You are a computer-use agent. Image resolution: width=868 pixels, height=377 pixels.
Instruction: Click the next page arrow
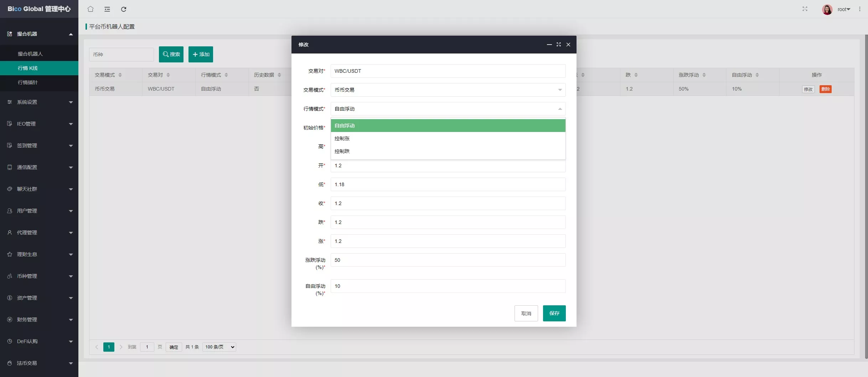(121, 347)
